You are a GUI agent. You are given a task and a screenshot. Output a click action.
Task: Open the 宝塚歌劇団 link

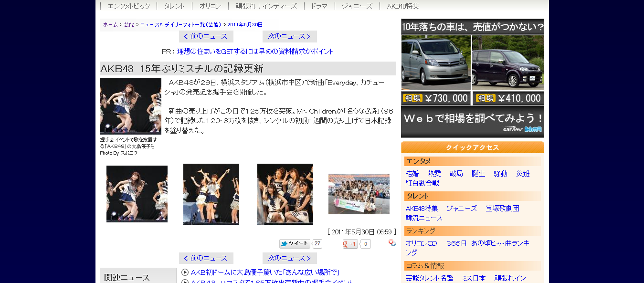(502, 209)
